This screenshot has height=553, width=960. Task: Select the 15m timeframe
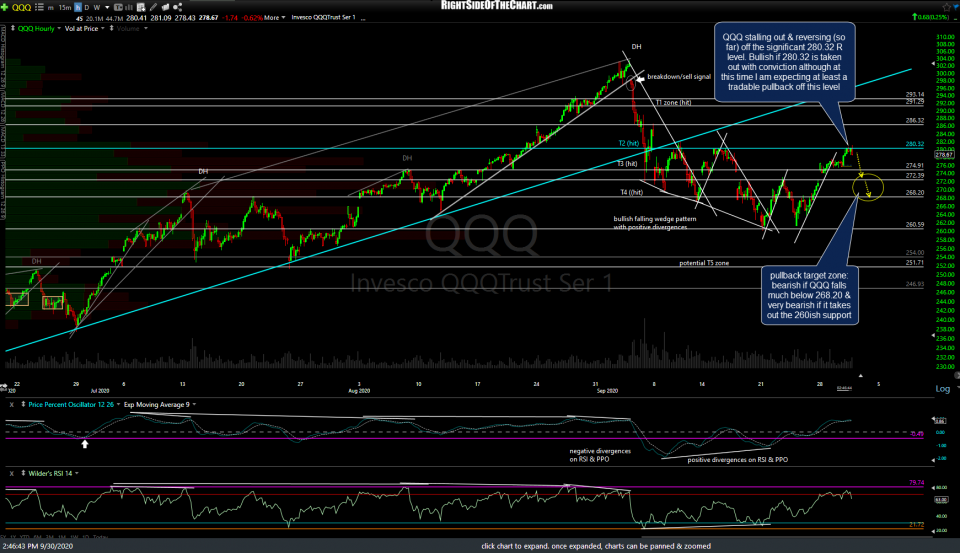[x=65, y=7]
